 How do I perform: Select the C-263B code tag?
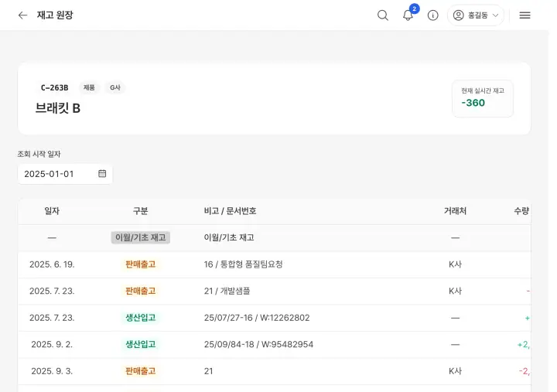click(x=54, y=87)
